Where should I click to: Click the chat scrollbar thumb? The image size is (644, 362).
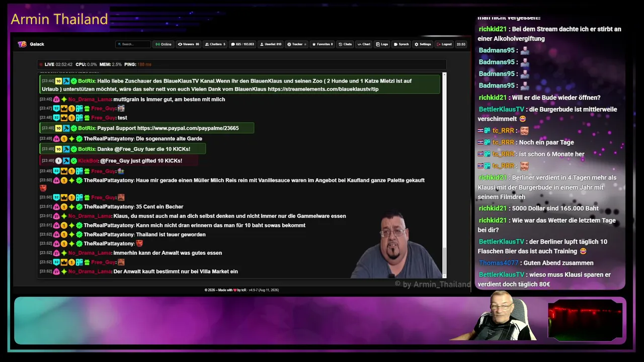coord(444,261)
